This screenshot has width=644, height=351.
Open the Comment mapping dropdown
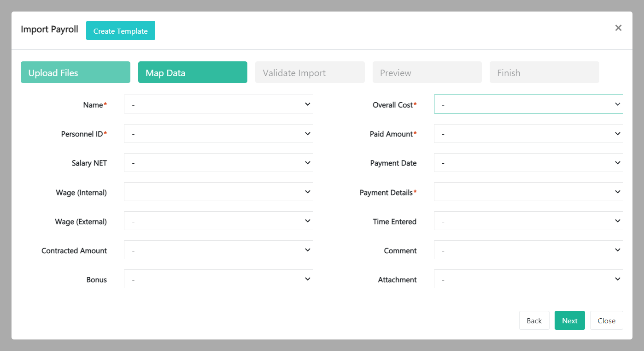[528, 250]
